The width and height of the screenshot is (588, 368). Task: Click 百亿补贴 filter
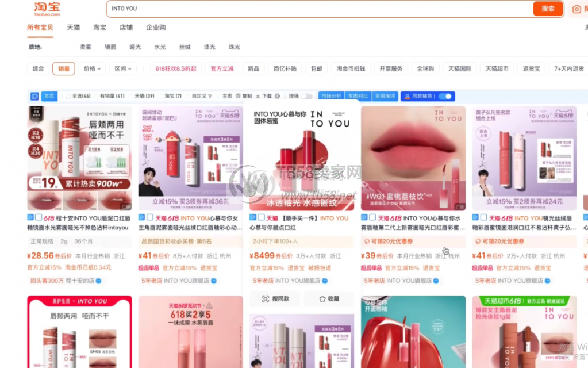click(x=285, y=68)
